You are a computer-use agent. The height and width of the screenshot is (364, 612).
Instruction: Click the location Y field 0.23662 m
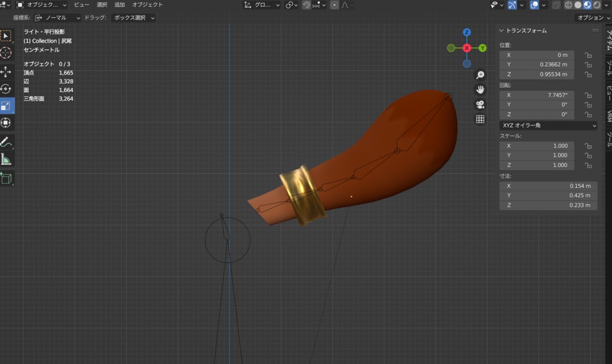click(x=537, y=65)
